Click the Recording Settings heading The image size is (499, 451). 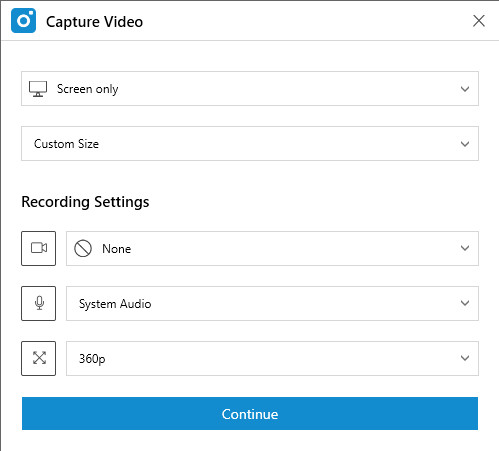[85, 202]
